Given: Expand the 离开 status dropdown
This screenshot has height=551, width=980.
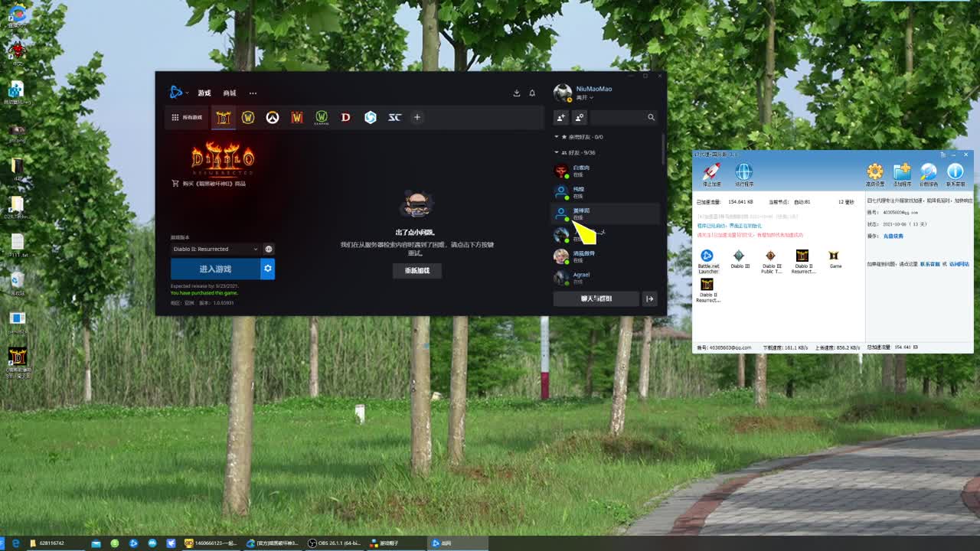Looking at the screenshot, I should (x=584, y=98).
